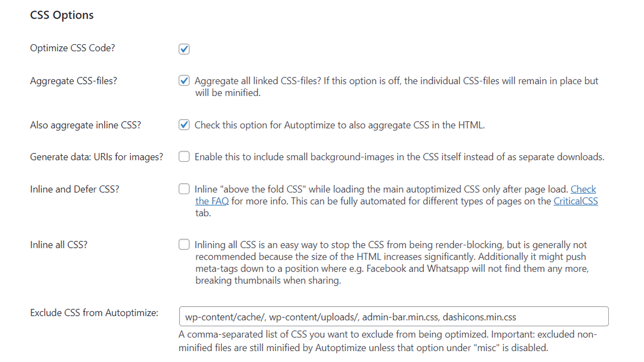Follow the CriticalCSS tab link

(x=576, y=201)
